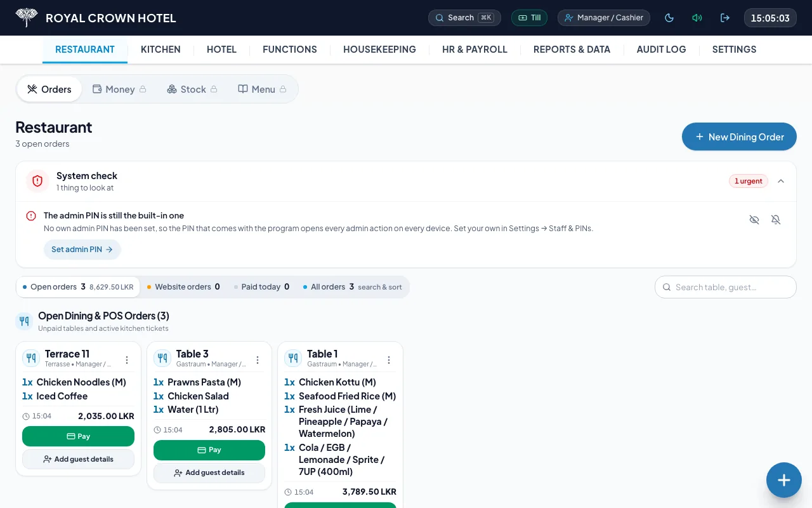
Task: Open Manager / Cashier user switcher
Action: click(604, 18)
